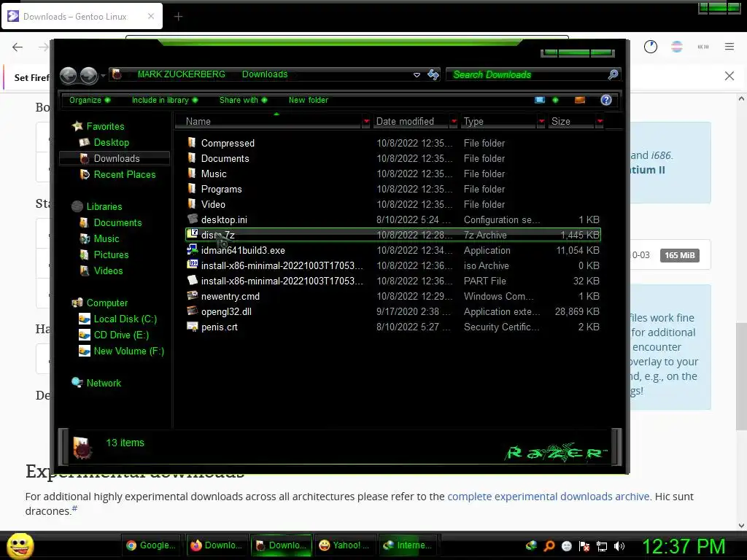Select the Documents folder in file list
747x560 pixels.
coord(393,158)
